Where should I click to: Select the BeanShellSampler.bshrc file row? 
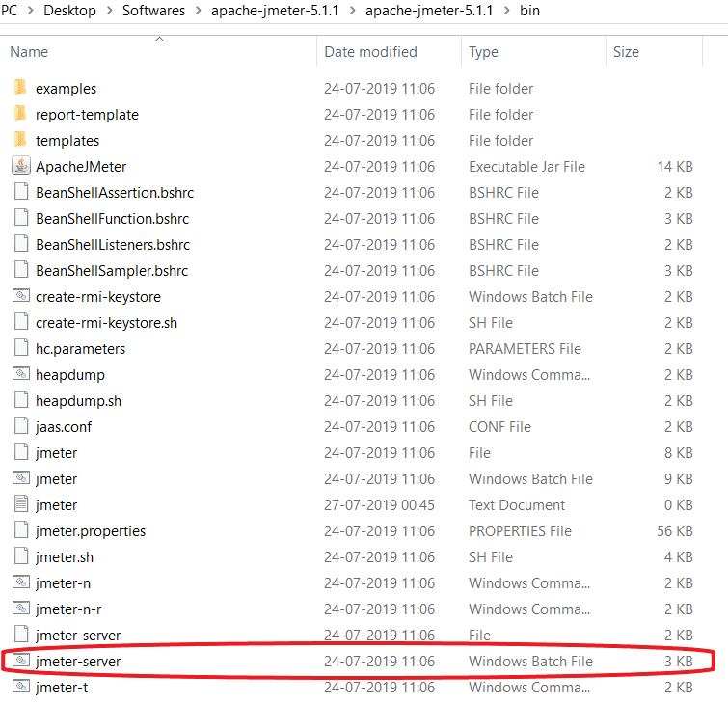pyautogui.click(x=112, y=270)
